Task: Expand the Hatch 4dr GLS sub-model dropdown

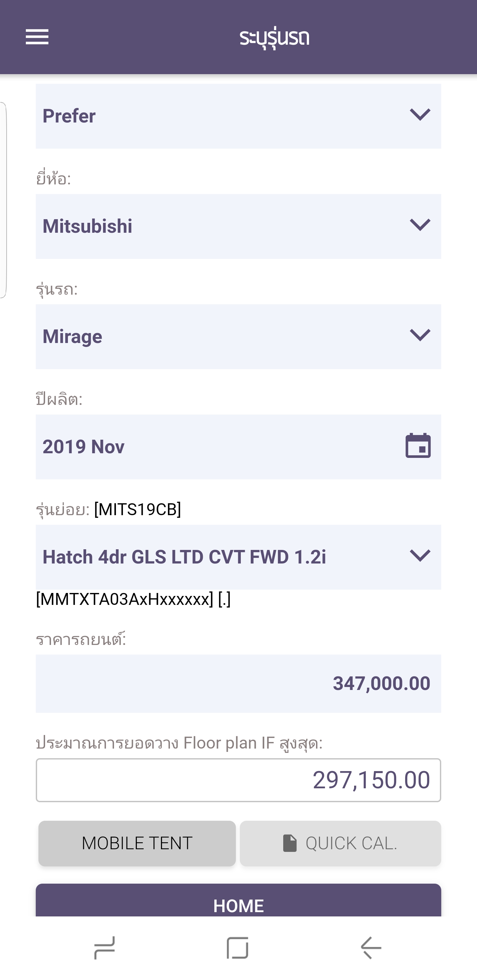Action: [x=420, y=556]
